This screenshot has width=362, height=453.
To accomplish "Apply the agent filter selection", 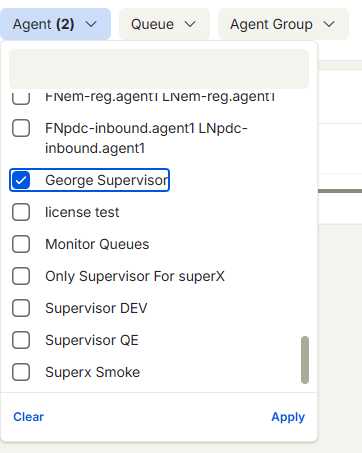I will 288,417.
